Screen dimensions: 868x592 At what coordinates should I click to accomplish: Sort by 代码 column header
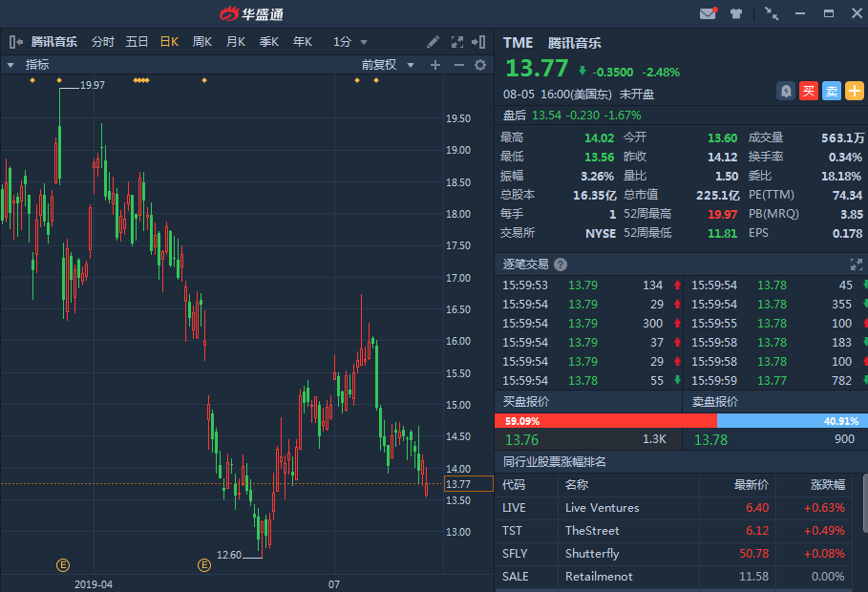coord(514,485)
